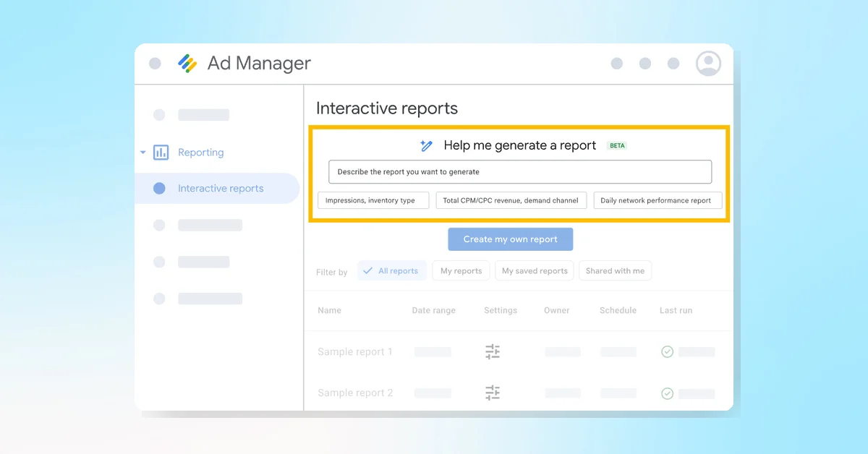Open the profile avatar menu
Viewport: 868px width, 454px height.
pyautogui.click(x=708, y=63)
